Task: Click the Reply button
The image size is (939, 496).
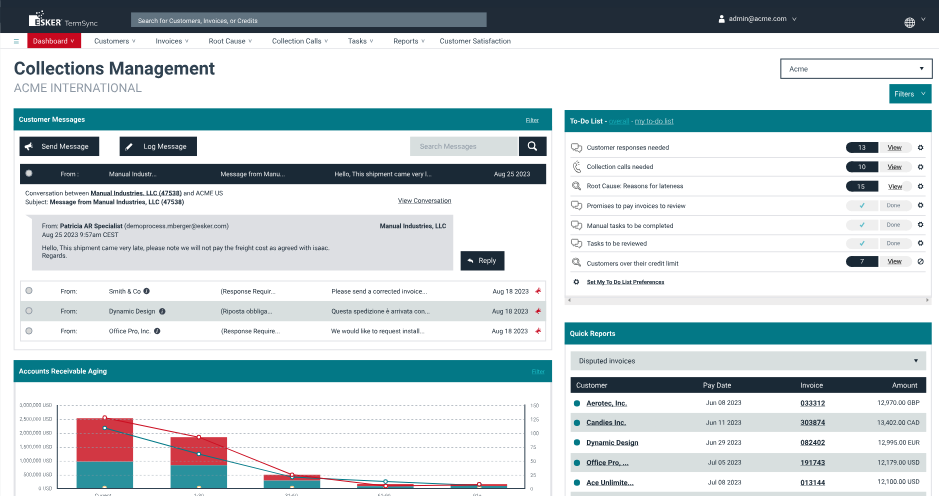Action: [482, 261]
